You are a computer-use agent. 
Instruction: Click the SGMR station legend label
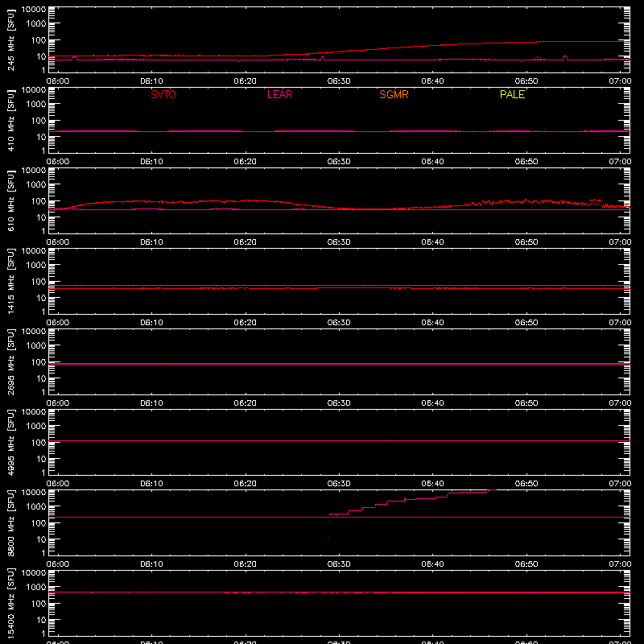[394, 94]
